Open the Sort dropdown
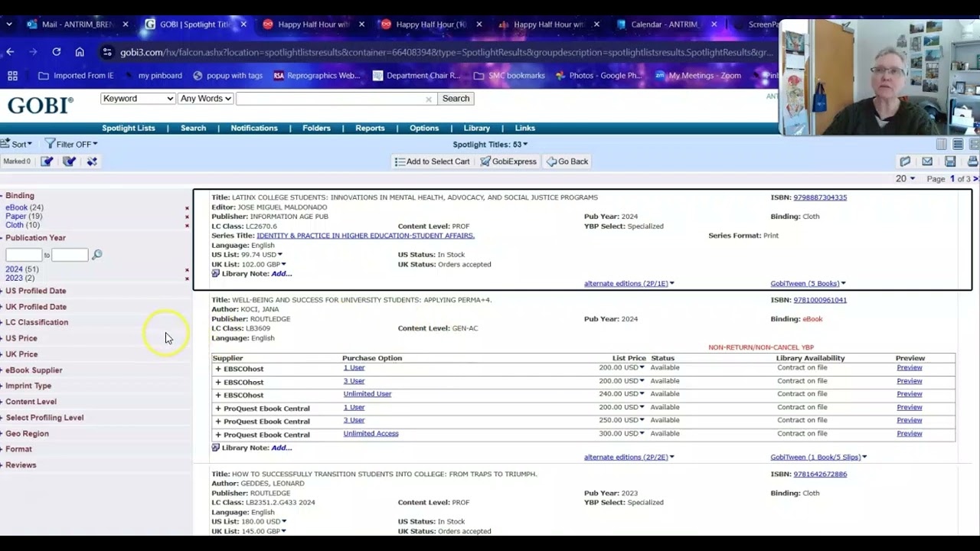The image size is (980, 551). [18, 144]
